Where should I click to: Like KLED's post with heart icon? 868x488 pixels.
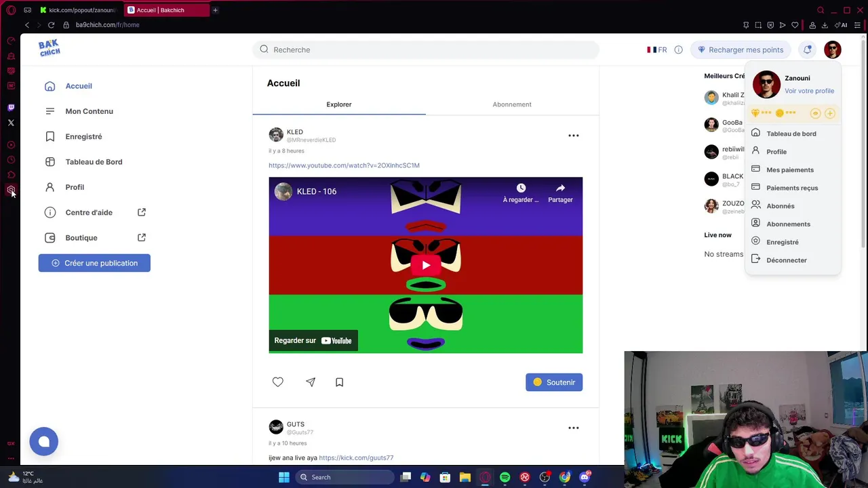(x=278, y=382)
